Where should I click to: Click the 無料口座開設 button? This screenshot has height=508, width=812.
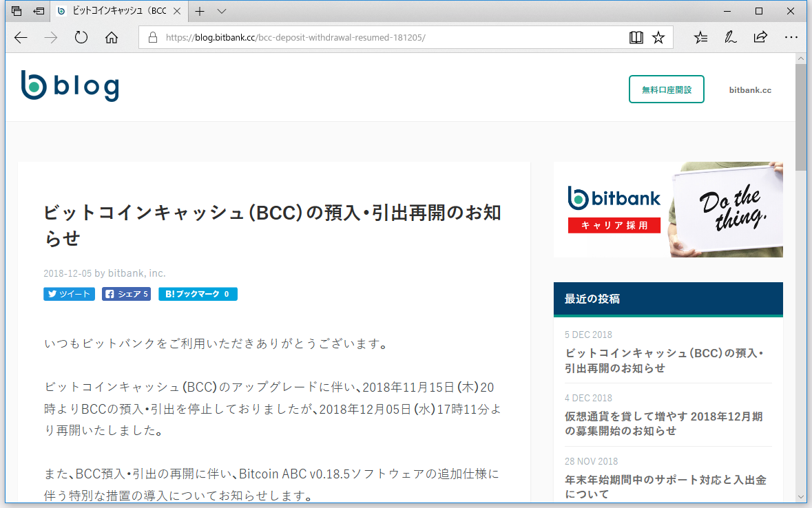click(x=666, y=89)
